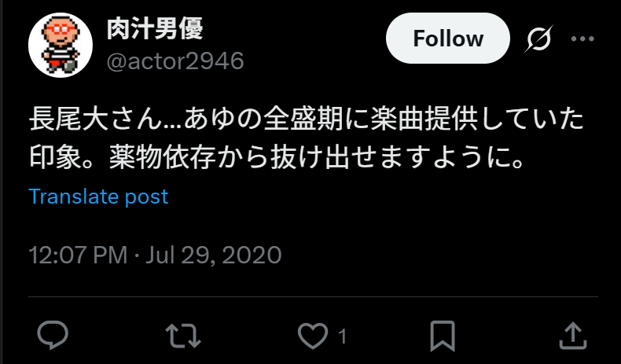The width and height of the screenshot is (621, 364).
Task: Click the Translate post link
Action: pyautogui.click(x=98, y=197)
